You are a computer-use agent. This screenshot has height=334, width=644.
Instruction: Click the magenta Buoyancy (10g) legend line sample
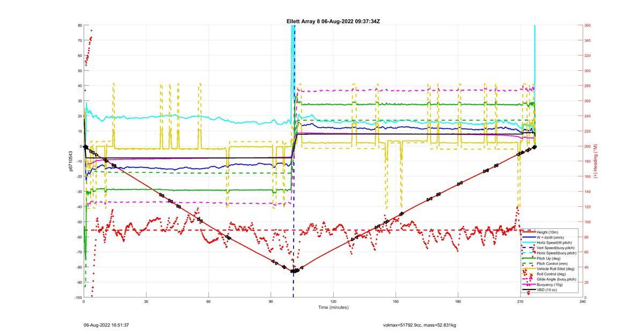529,285
